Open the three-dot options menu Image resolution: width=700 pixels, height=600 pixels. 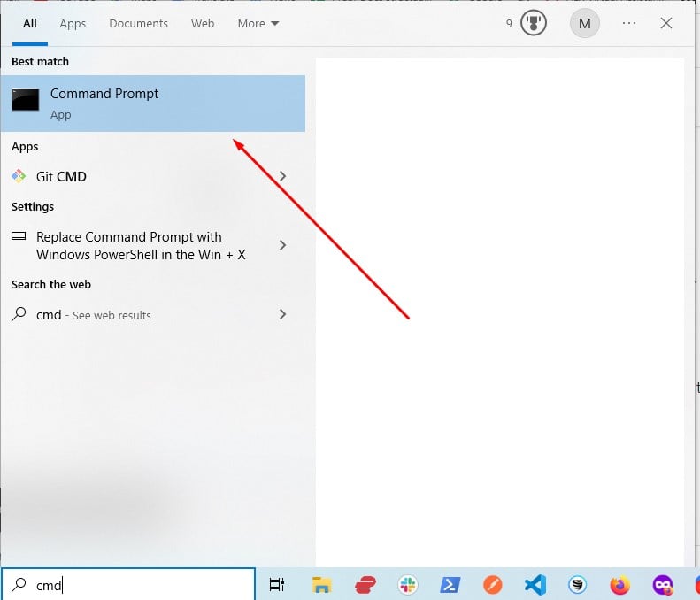(629, 23)
